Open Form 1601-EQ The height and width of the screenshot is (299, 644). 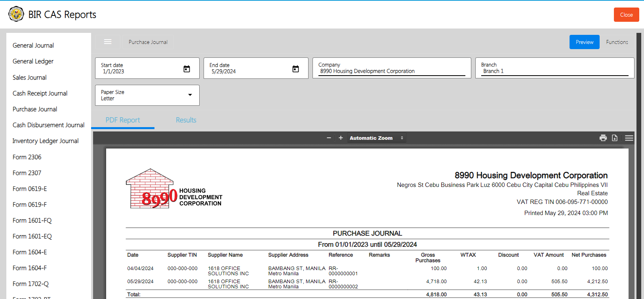tap(32, 236)
